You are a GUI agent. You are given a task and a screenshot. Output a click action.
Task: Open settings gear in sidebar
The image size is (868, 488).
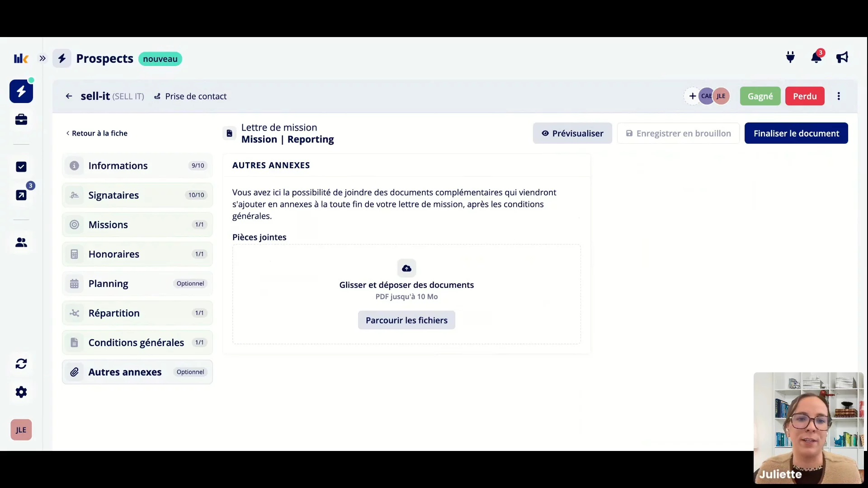coord(21,392)
